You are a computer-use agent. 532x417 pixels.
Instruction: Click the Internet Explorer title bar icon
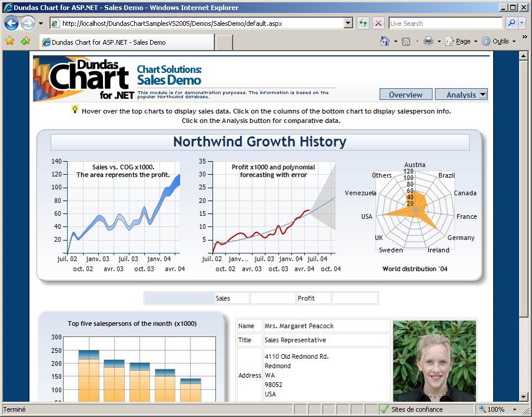coord(8,8)
